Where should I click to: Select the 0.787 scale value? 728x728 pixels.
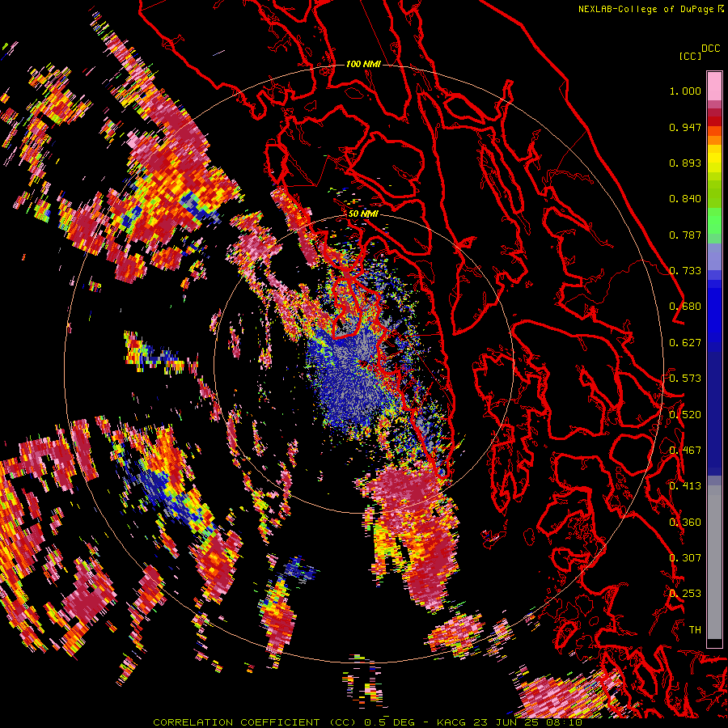pos(685,235)
